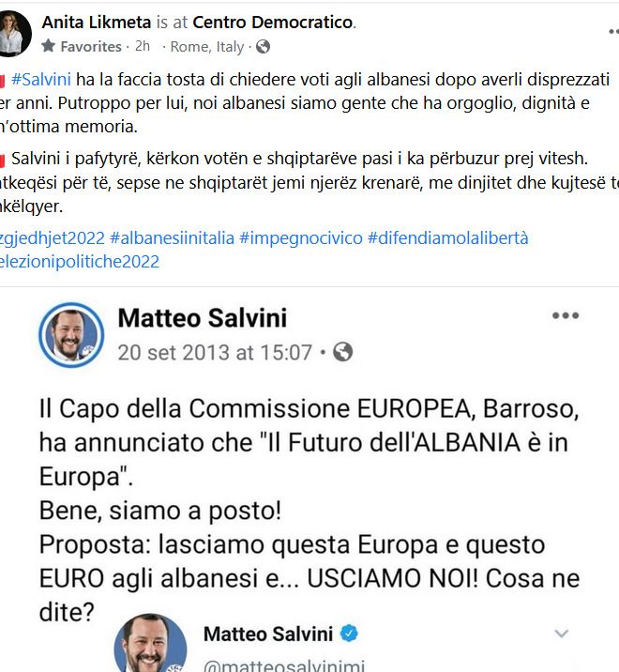
Task: Open the three-dots menu on Salvini's post
Action: click(566, 316)
